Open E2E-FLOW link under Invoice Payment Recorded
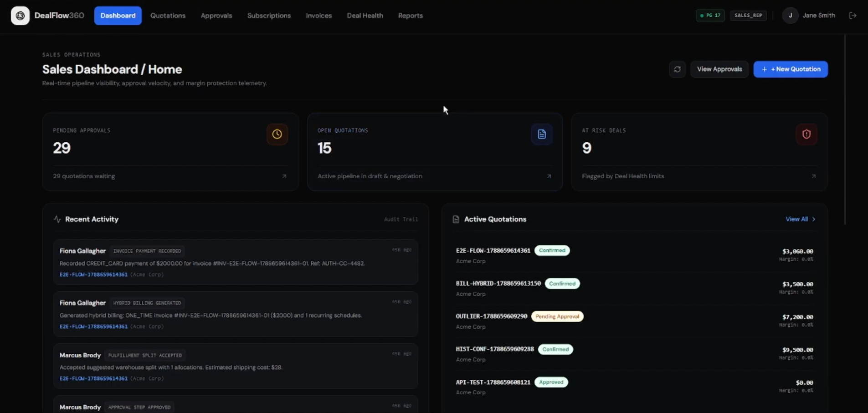Viewport: 868px width, 413px height. pos(93,274)
